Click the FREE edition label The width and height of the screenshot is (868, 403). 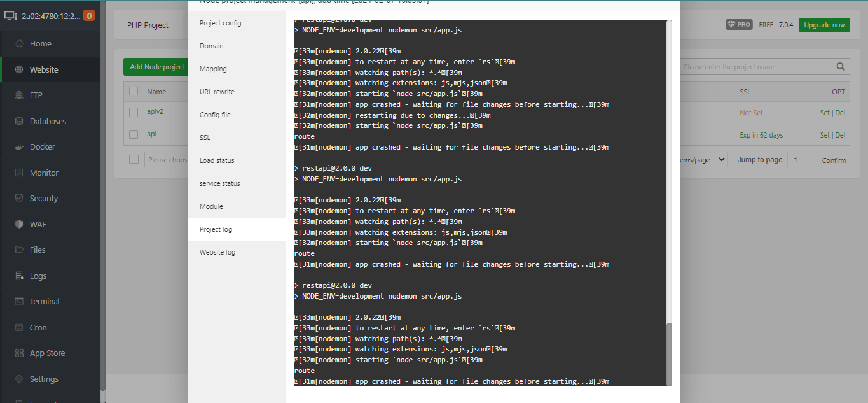766,25
